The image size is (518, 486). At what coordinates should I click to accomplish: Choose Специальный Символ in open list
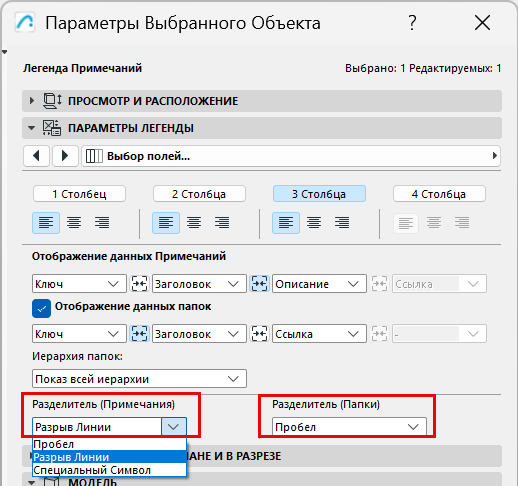[109, 470]
